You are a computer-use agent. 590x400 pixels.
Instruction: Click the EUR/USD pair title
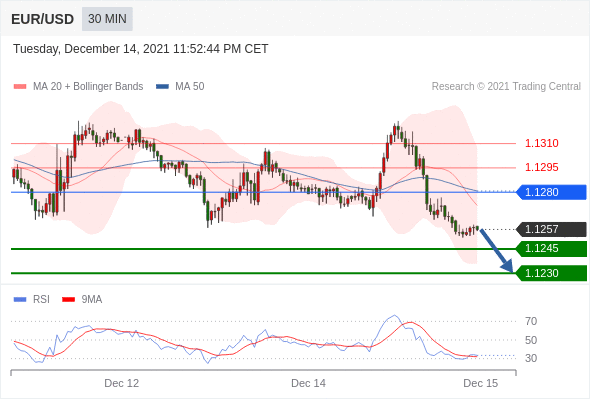click(x=43, y=19)
